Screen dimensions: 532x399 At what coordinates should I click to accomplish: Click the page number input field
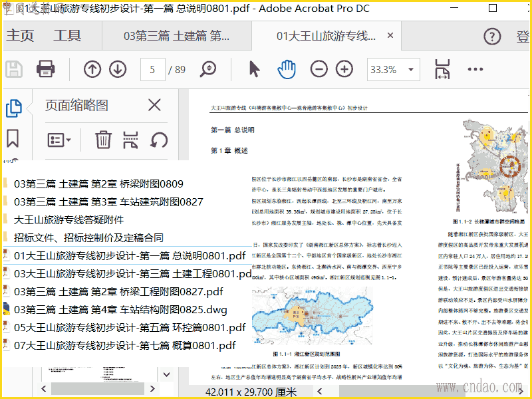153,70
